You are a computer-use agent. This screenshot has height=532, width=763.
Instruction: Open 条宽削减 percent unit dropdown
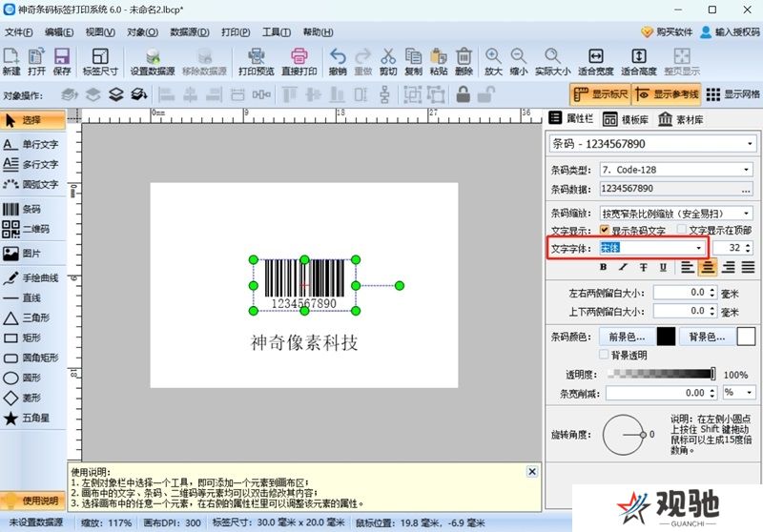point(749,393)
